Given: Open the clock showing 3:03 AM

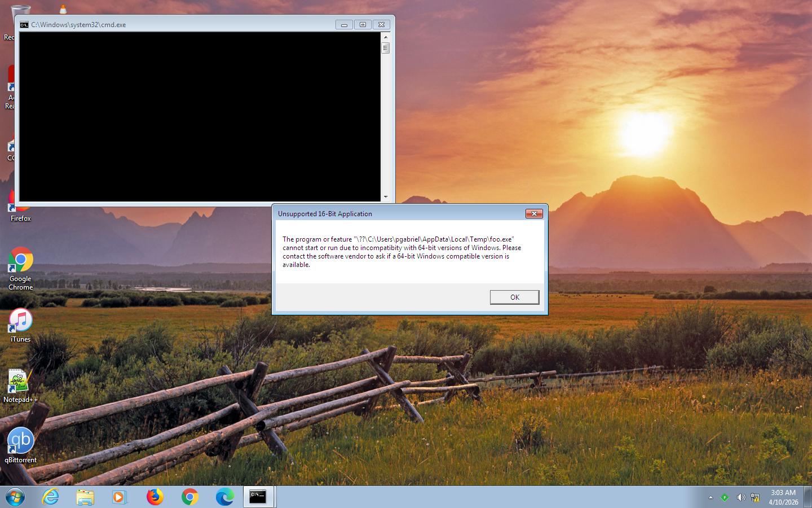Looking at the screenshot, I should coord(783,497).
